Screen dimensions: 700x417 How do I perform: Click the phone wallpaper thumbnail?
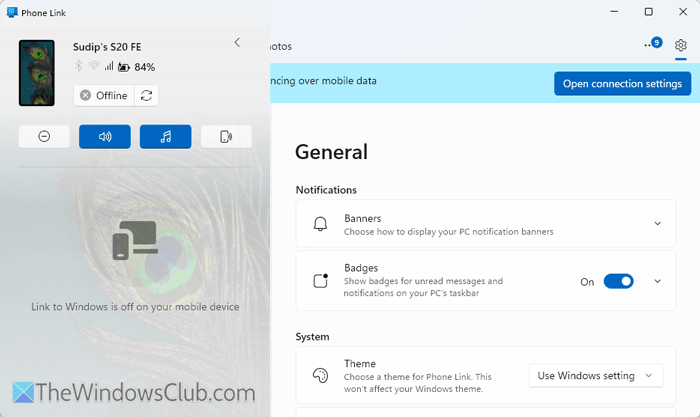tap(37, 73)
